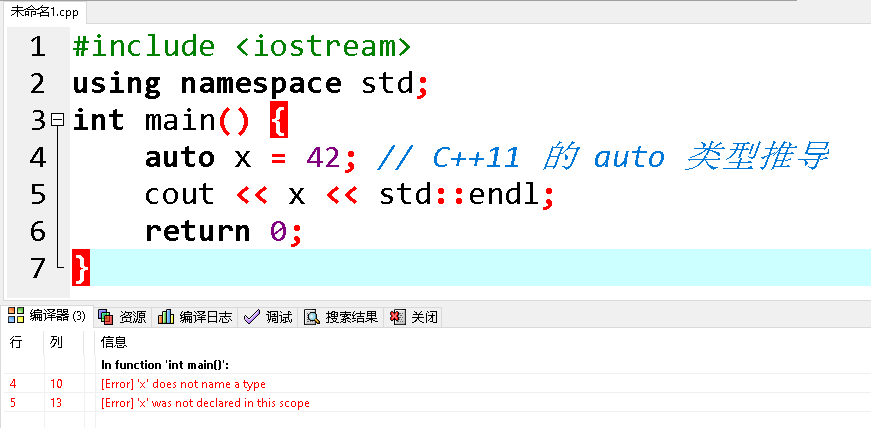
Task: Switch to the 搜索结果 tab
Action: tap(341, 317)
